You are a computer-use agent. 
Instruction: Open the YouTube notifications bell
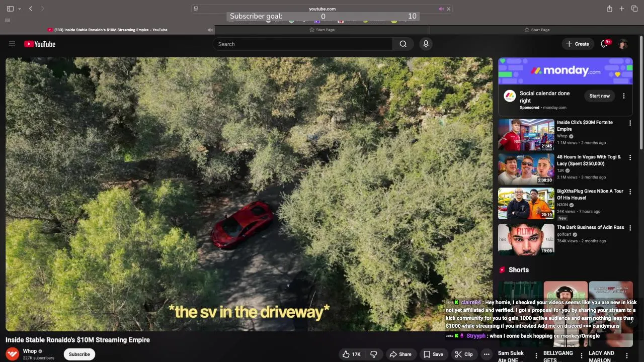[x=604, y=44]
